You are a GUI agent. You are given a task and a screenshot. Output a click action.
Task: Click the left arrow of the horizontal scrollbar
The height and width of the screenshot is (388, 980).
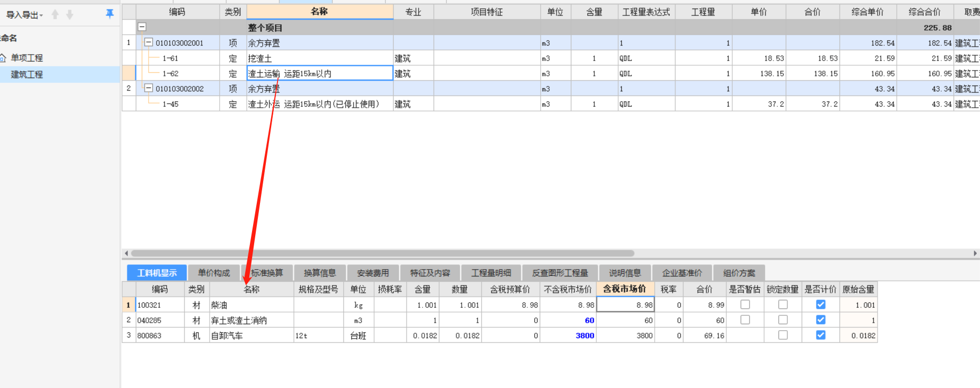click(x=126, y=253)
